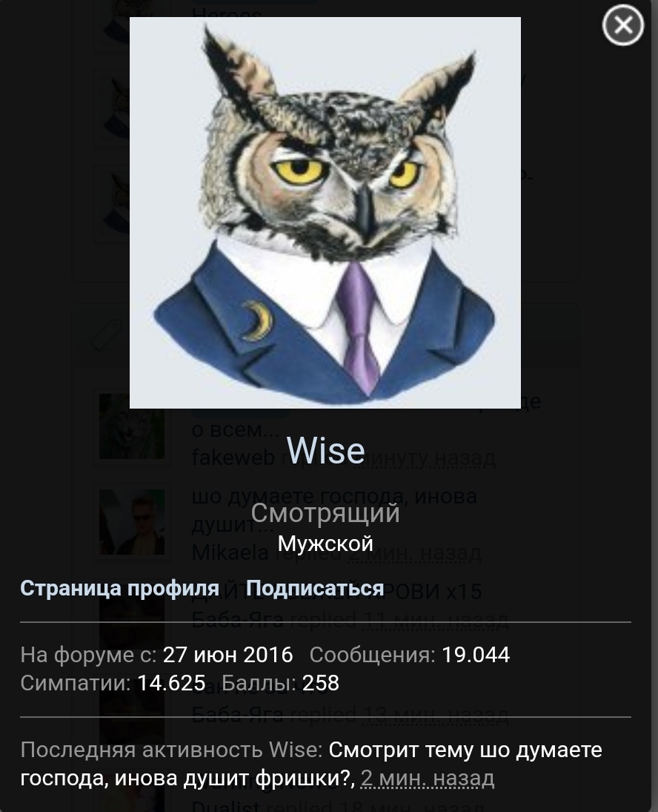Click the dimmed pencil edit icon
This screenshot has width=658, height=812.
(x=107, y=337)
